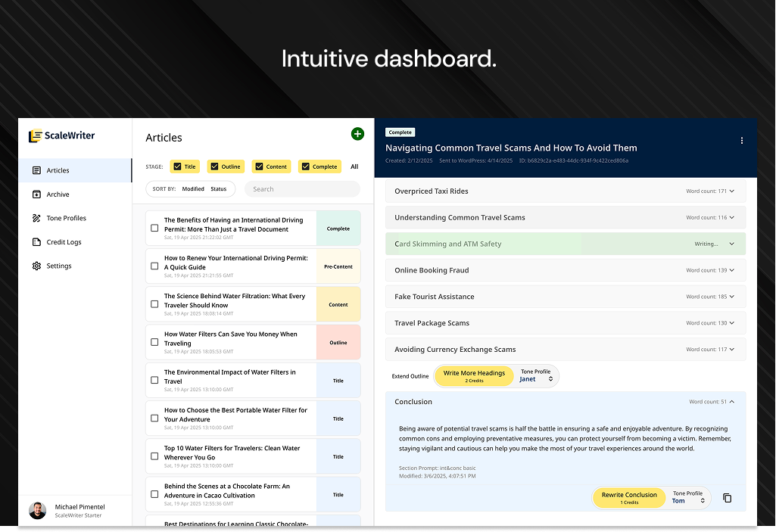Click the Rewrite Conclusion button
This screenshot has width=776, height=532.
pyautogui.click(x=629, y=498)
